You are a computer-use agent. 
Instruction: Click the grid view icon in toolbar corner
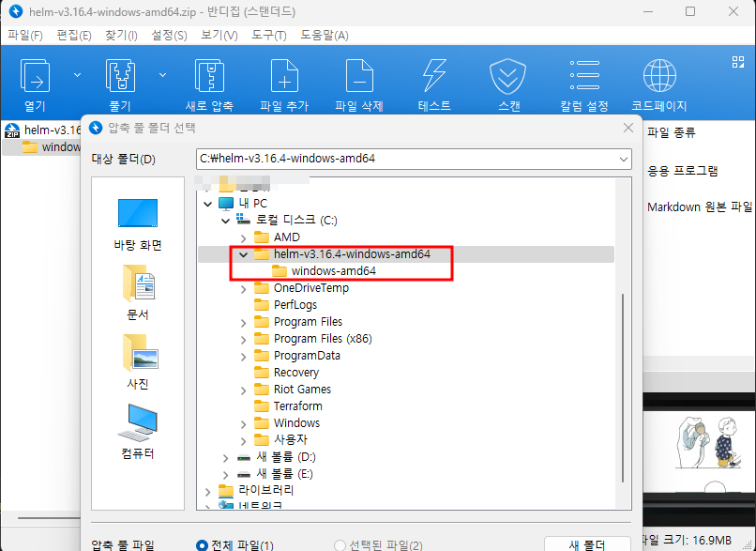(x=737, y=62)
